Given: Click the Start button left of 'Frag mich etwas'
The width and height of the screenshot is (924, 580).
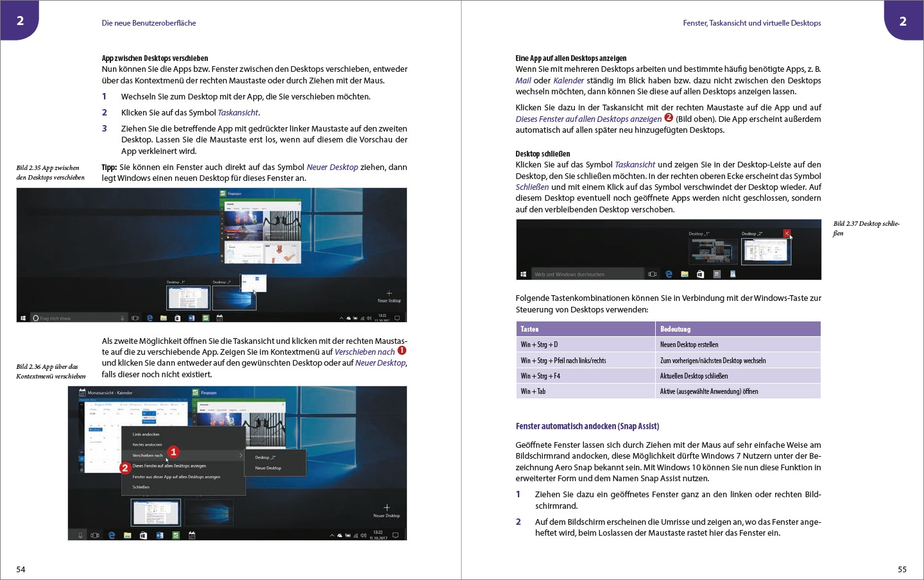Looking at the screenshot, I should tap(23, 318).
